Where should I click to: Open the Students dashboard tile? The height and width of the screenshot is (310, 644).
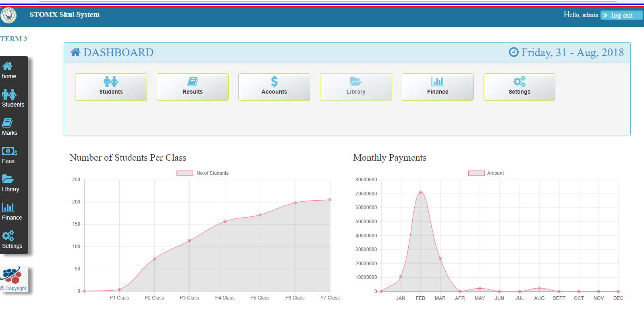pos(111,87)
